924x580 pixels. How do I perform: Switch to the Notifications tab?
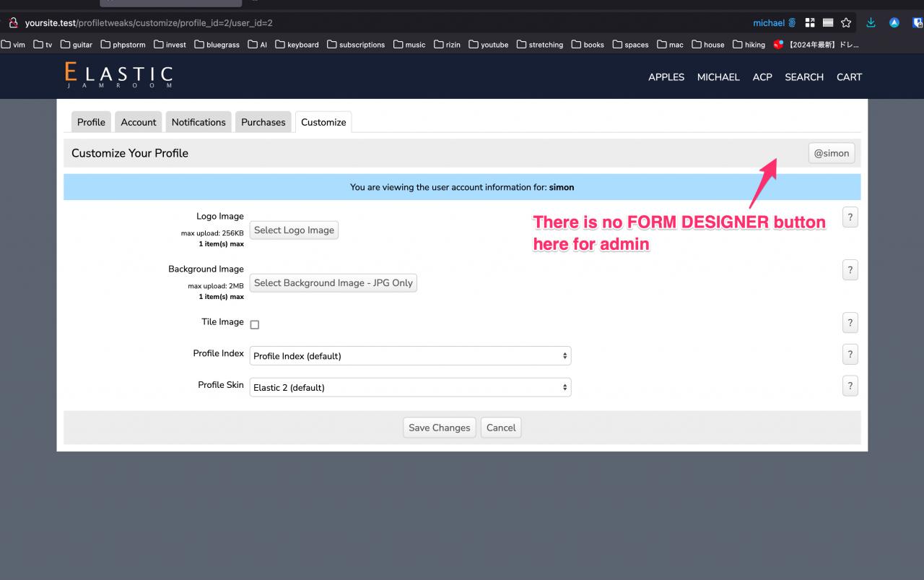[199, 122]
